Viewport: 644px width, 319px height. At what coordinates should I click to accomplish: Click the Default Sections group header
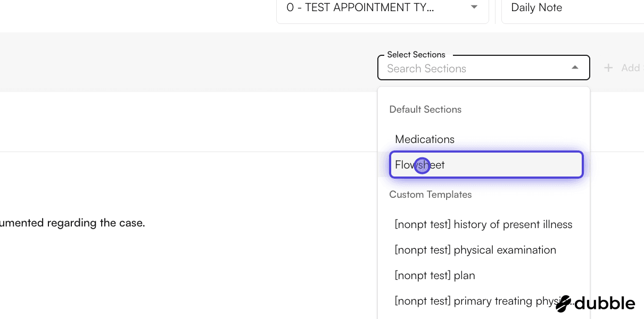[425, 110]
